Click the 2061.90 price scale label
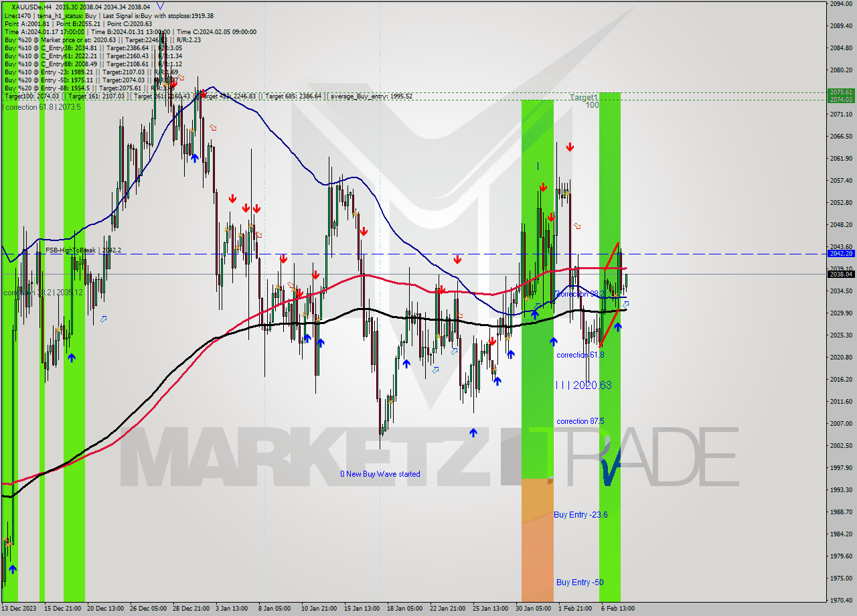 coord(840,159)
